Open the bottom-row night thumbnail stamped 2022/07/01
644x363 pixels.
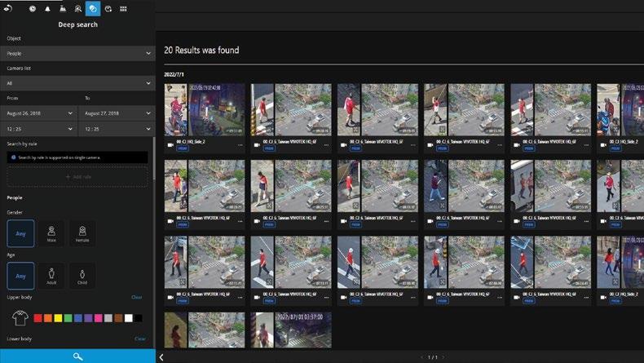pos(291,330)
